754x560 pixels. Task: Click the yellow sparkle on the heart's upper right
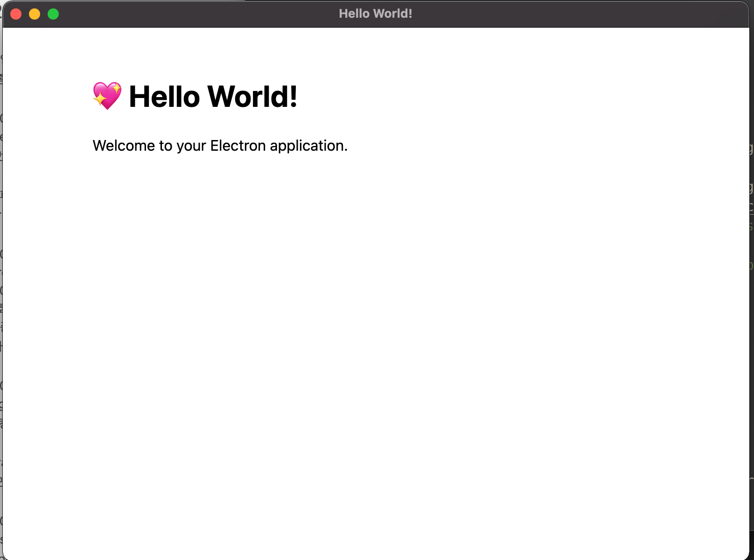(116, 87)
